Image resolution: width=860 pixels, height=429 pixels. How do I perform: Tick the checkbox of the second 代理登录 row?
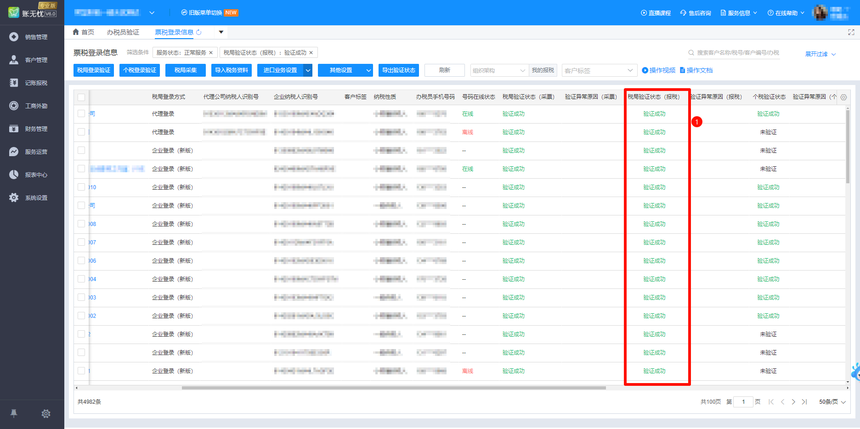click(81, 132)
